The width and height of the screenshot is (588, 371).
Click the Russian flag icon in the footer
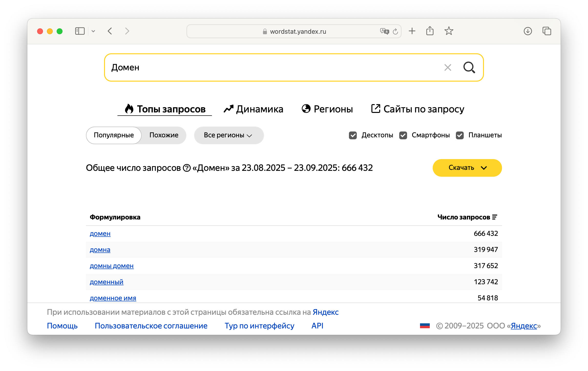point(425,326)
